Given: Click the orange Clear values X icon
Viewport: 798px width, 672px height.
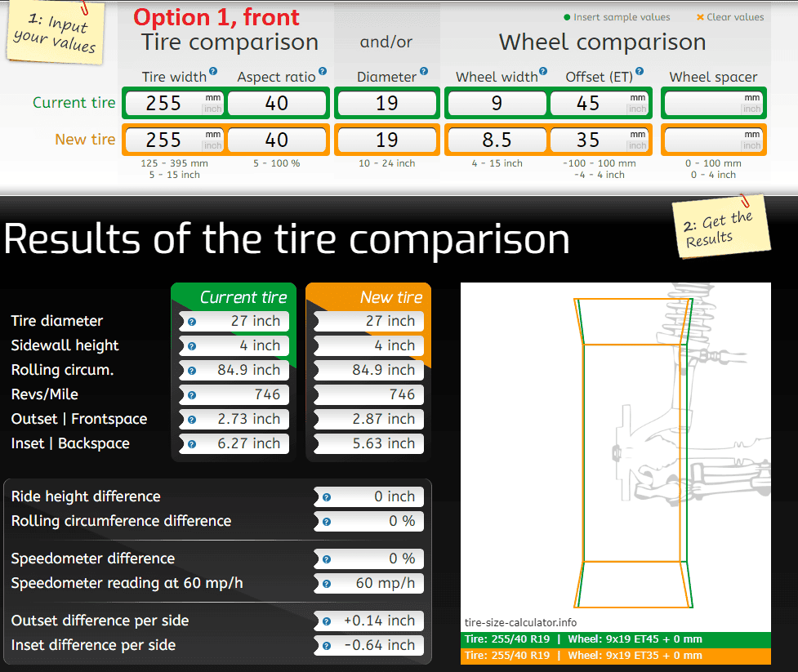Looking at the screenshot, I should click(x=700, y=17).
